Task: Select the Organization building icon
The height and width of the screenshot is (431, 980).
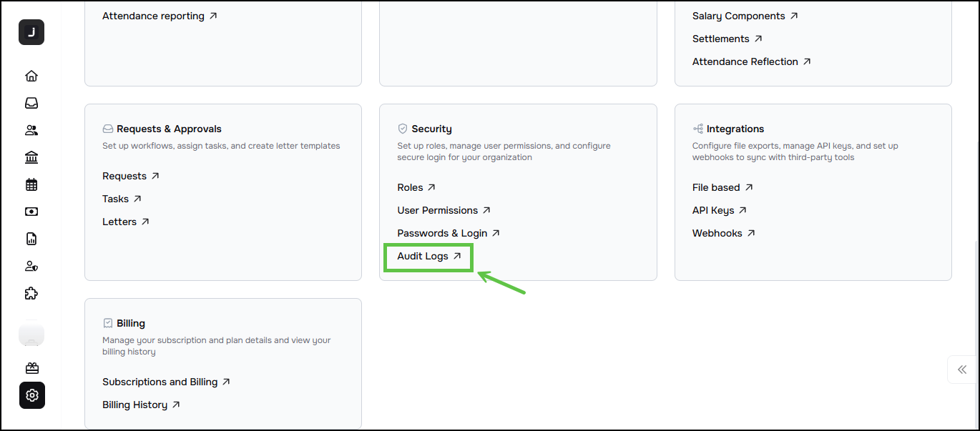Action: click(31, 157)
